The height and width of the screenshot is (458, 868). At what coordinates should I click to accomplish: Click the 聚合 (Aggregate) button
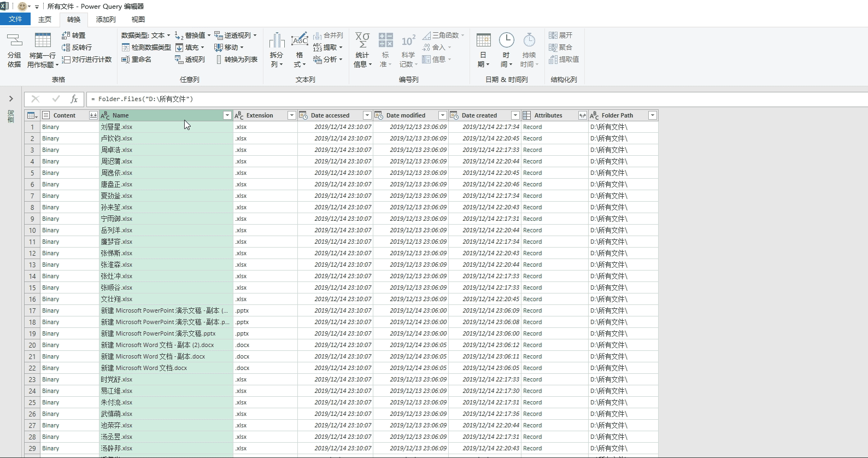click(x=560, y=48)
